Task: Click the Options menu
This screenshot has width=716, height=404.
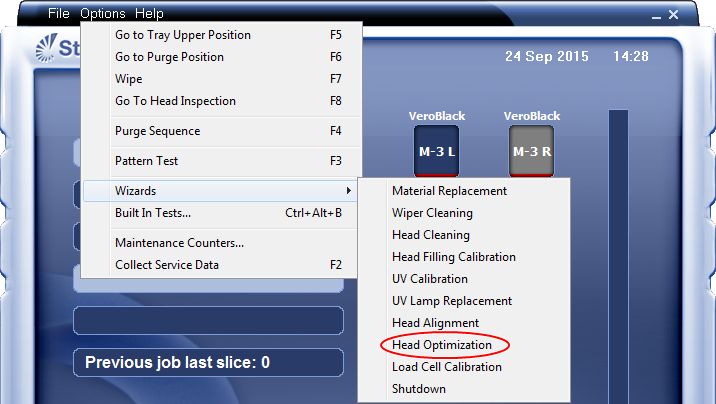Action: (x=103, y=14)
